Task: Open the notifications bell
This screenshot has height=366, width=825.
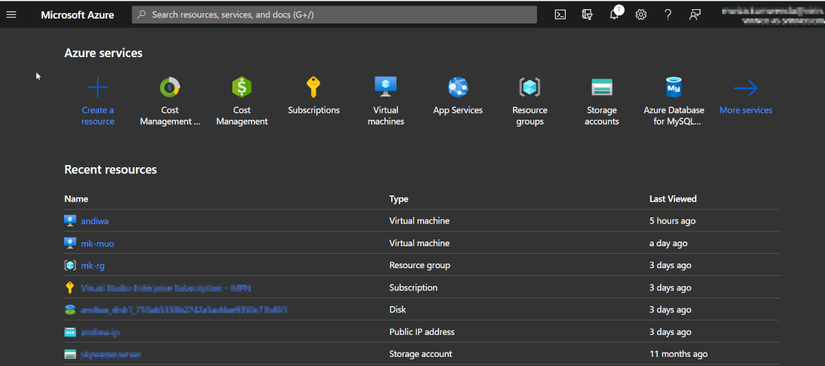Action: (x=615, y=14)
